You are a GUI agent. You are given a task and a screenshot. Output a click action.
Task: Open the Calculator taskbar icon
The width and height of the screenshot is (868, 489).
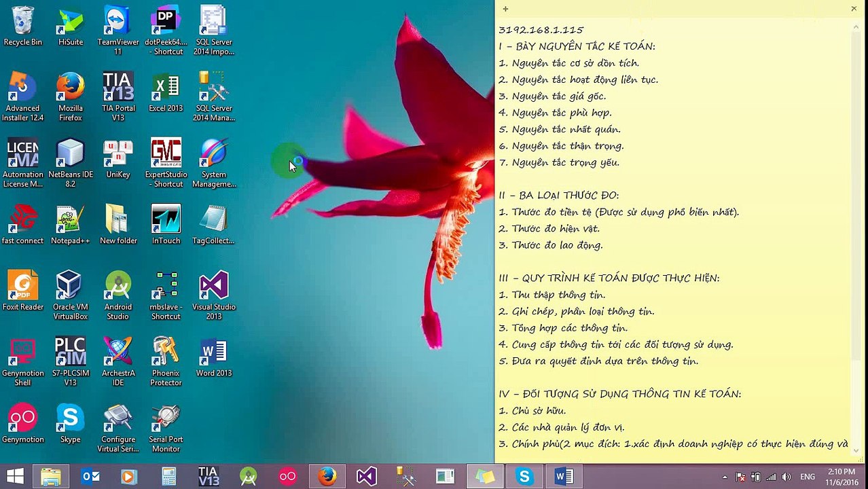[x=169, y=476]
